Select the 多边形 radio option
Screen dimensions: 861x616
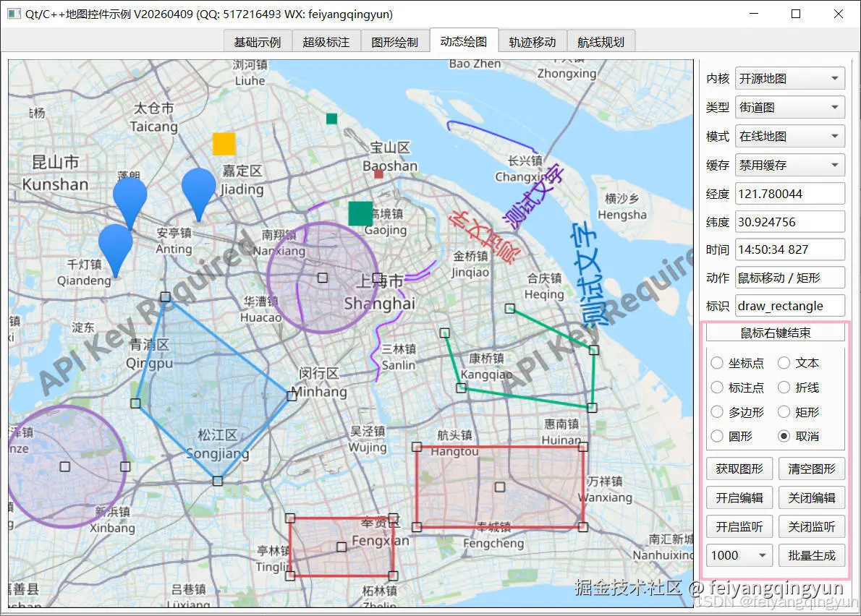point(737,412)
